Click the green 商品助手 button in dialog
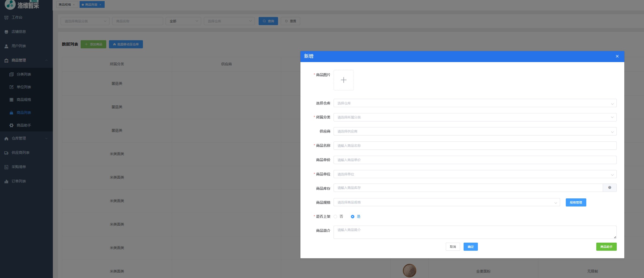This screenshot has height=278, width=644. click(606, 247)
